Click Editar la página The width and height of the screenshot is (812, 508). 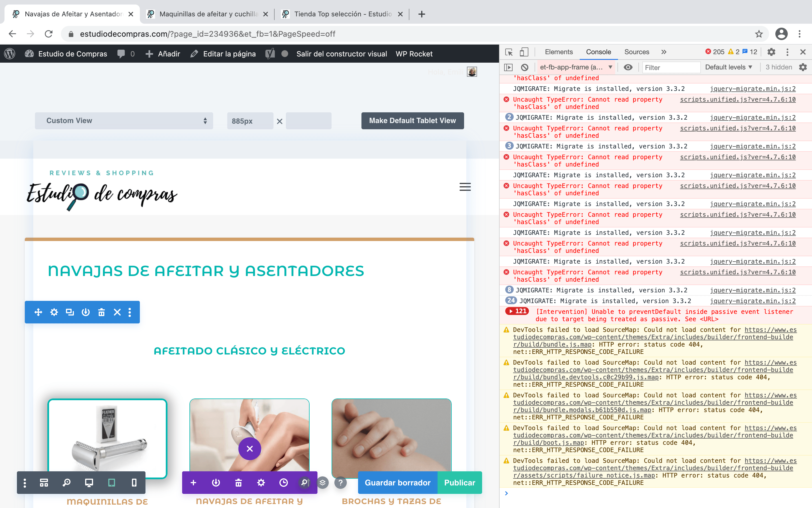pos(223,54)
